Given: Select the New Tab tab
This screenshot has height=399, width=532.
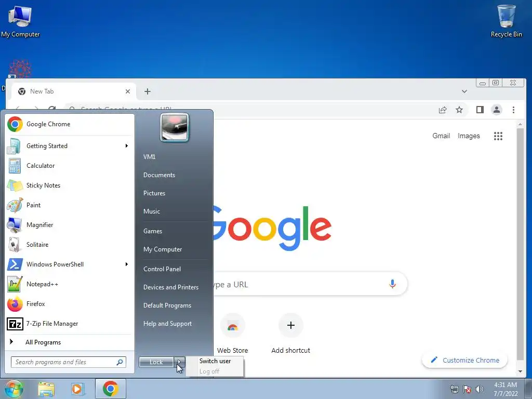Looking at the screenshot, I should [x=73, y=91].
